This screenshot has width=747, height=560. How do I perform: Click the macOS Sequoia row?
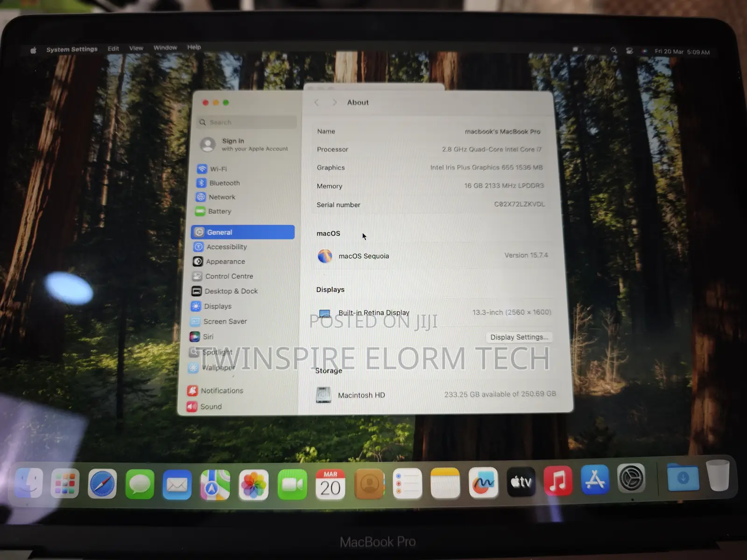433,256
